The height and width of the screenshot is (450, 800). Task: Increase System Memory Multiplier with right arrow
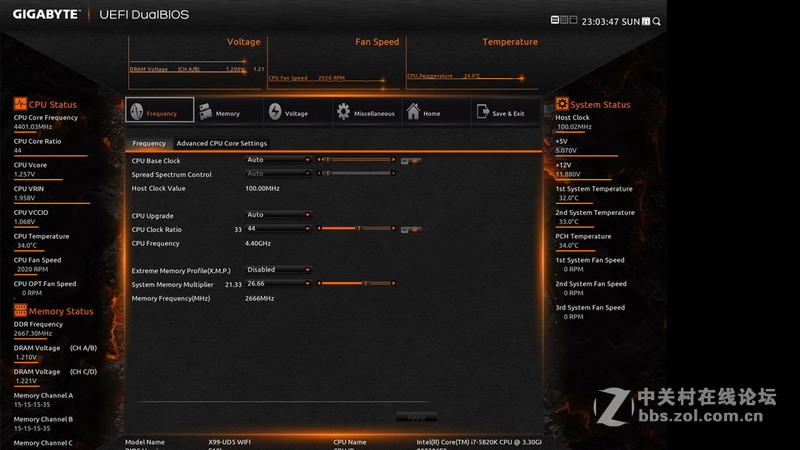coord(393,283)
